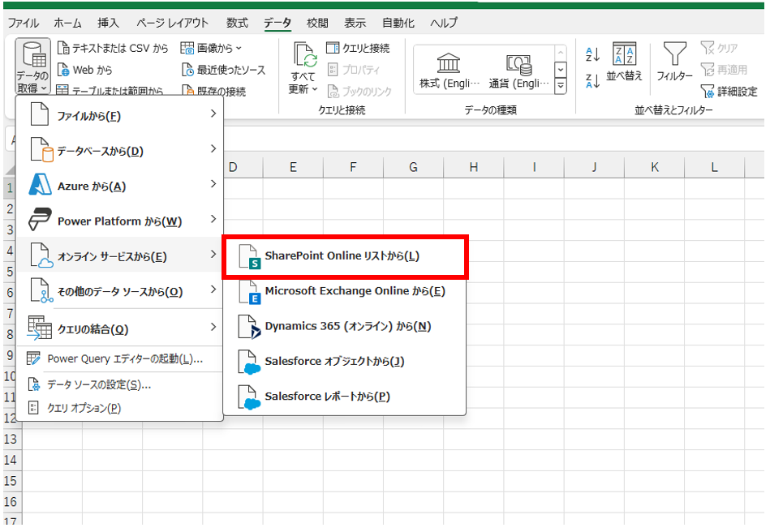The height and width of the screenshot is (532, 770).
Task: Switch to 挿入 tab
Action: [108, 23]
